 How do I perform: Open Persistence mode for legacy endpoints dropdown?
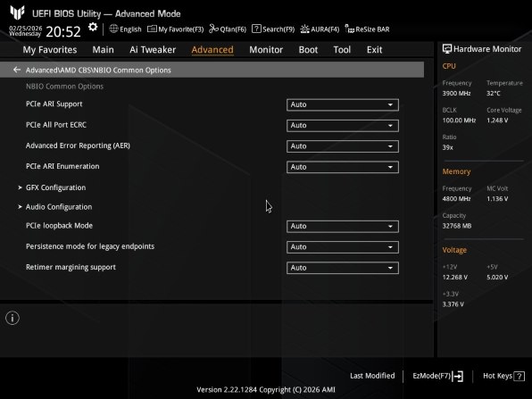(343, 247)
